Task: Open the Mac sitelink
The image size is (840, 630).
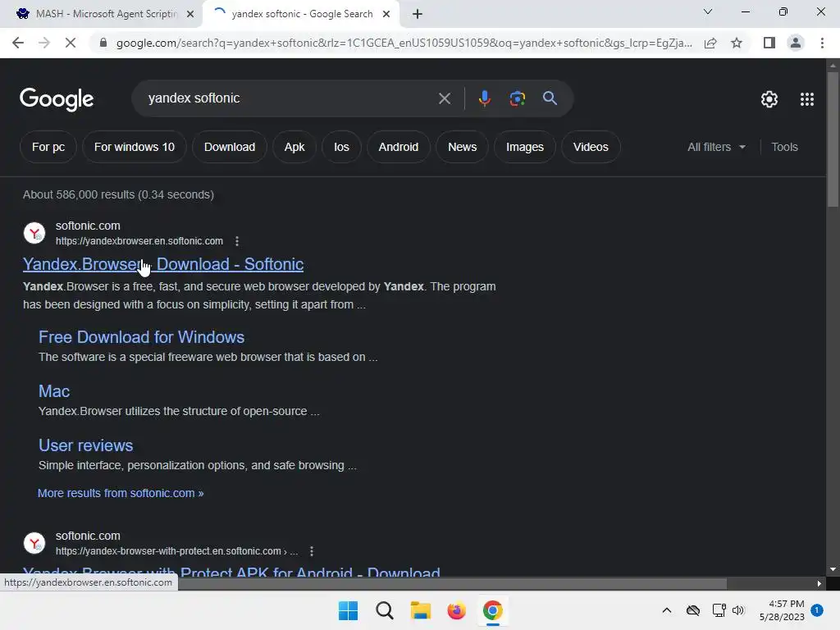Action: point(54,391)
